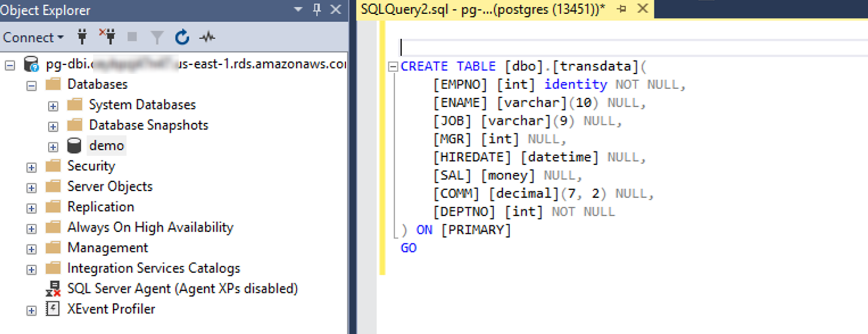Click the Security folder icon

point(53,166)
